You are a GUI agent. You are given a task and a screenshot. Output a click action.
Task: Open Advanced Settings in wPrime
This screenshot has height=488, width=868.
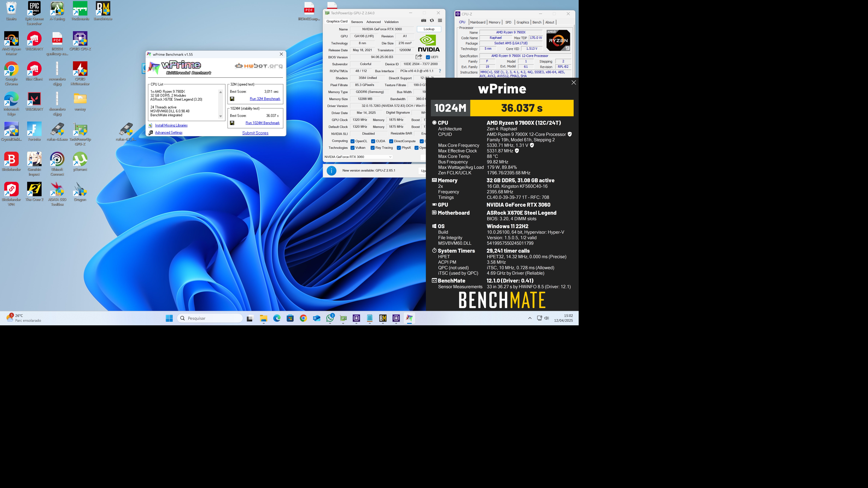pos(168,133)
